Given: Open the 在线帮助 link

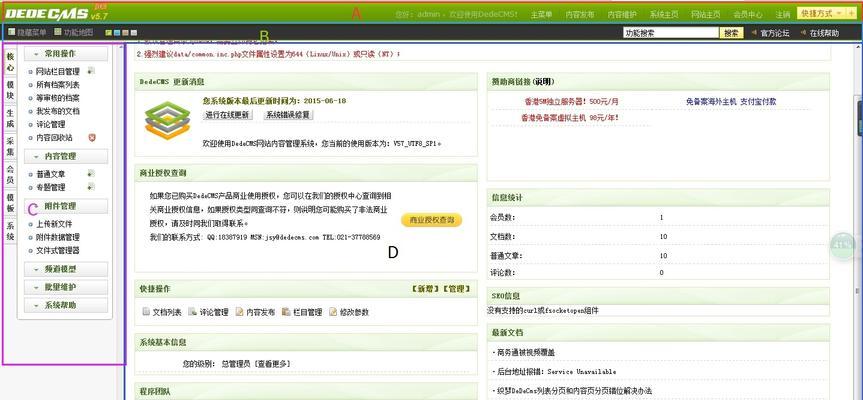Looking at the screenshot, I should (824, 33).
